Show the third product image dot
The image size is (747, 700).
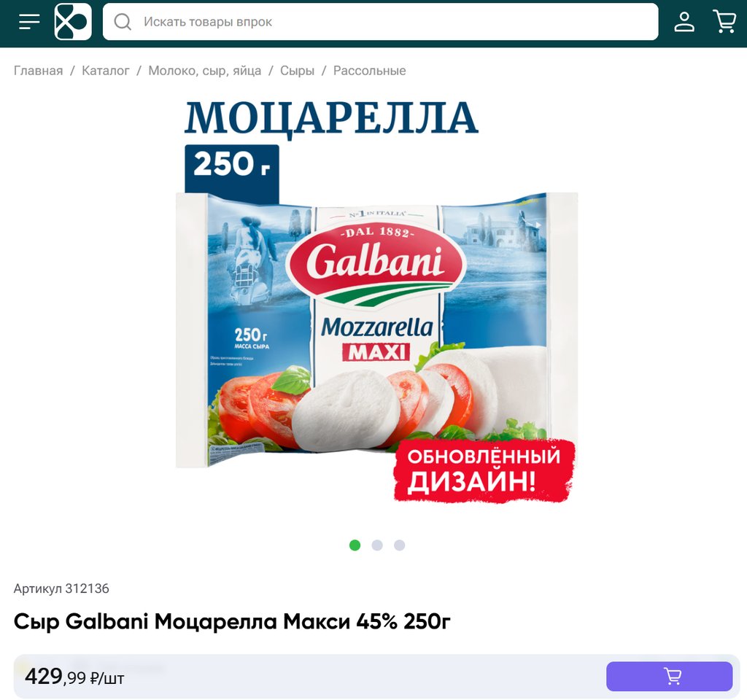pyautogui.click(x=399, y=545)
